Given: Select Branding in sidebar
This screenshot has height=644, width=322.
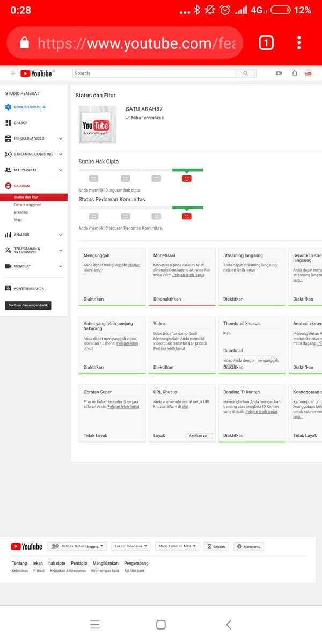Looking at the screenshot, I should [21, 213].
